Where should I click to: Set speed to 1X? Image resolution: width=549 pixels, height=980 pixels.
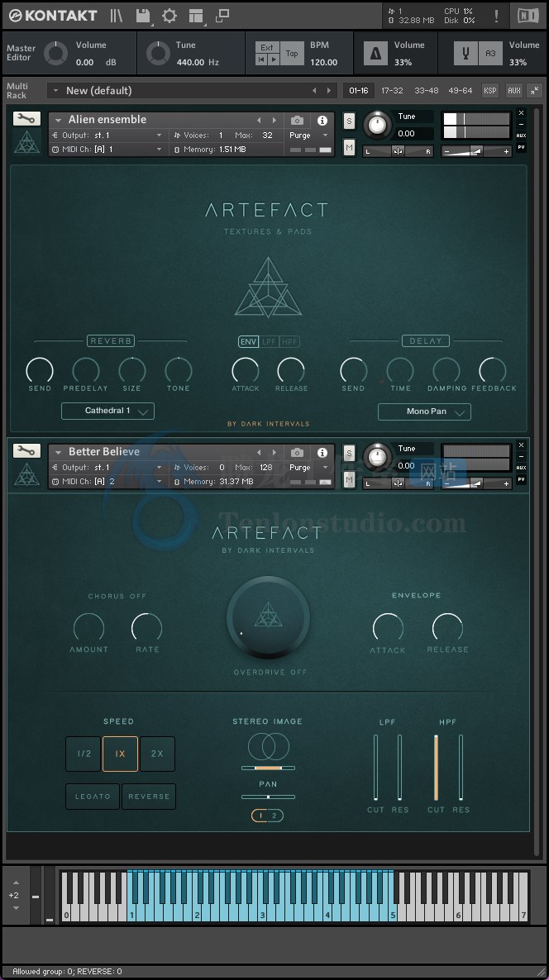point(120,753)
